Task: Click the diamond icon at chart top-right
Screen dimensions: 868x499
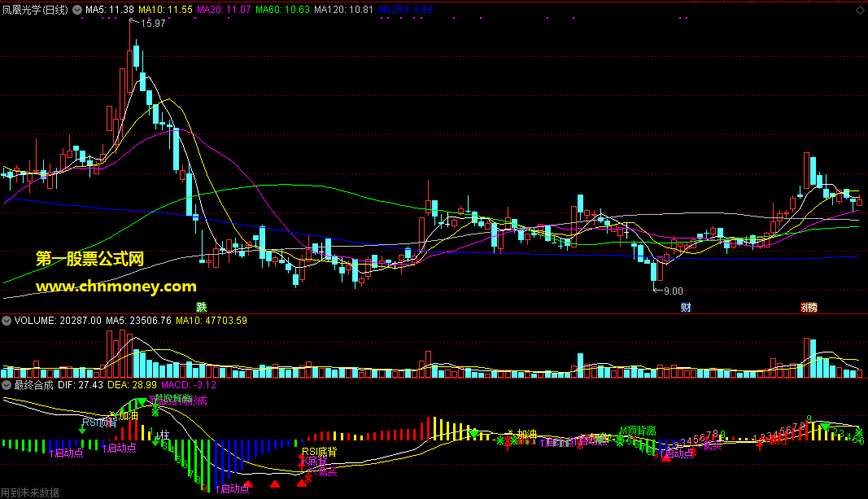Action: click(861, 10)
